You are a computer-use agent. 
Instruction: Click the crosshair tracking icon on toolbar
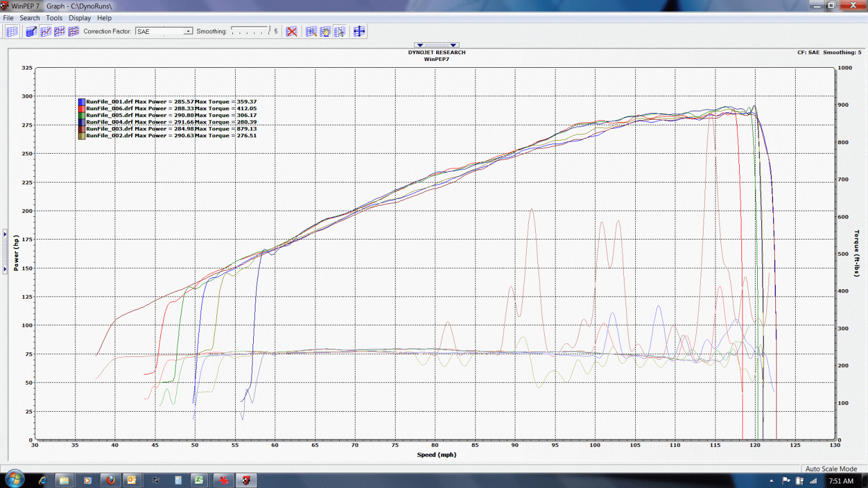click(359, 31)
